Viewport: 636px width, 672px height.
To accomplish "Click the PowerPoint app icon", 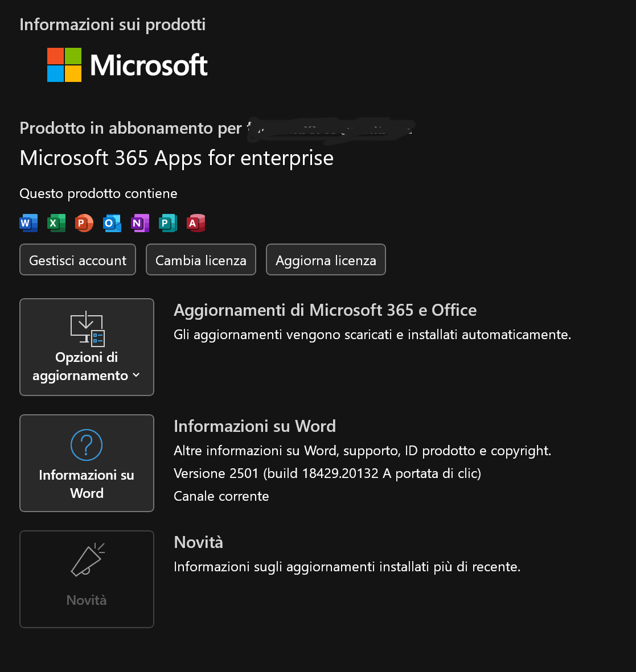I will 84,223.
